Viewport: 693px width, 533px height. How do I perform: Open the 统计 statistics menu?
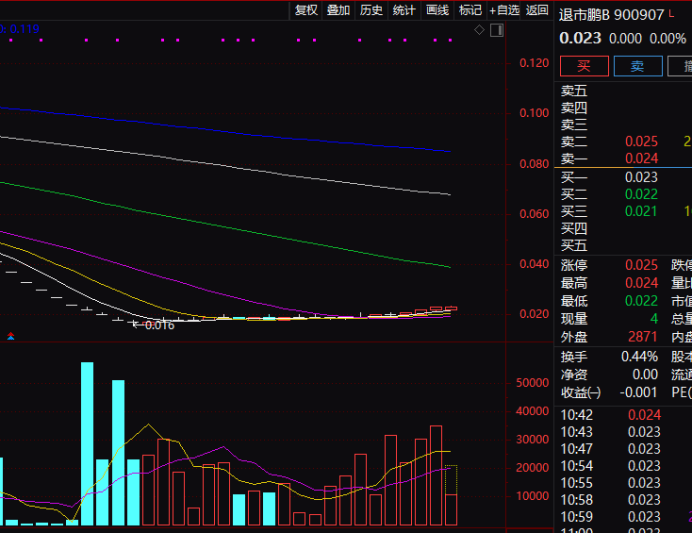(x=404, y=10)
